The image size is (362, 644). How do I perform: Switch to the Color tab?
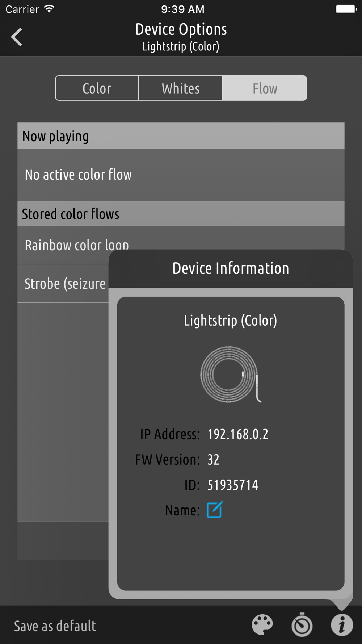click(97, 88)
